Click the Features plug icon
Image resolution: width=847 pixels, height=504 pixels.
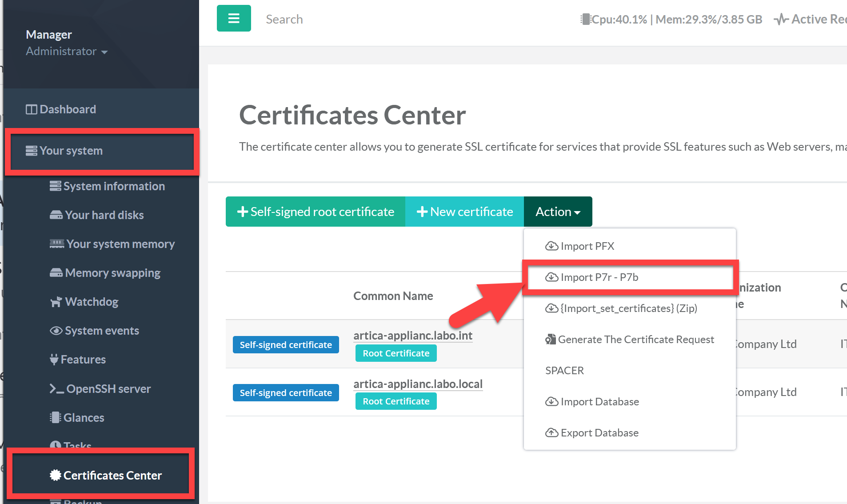pos(54,360)
